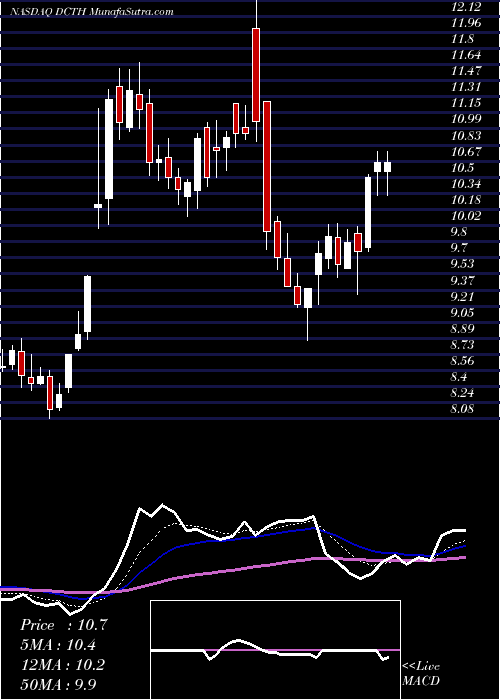
Task: Click the 9.7 price axis label
Action: pos(459,248)
